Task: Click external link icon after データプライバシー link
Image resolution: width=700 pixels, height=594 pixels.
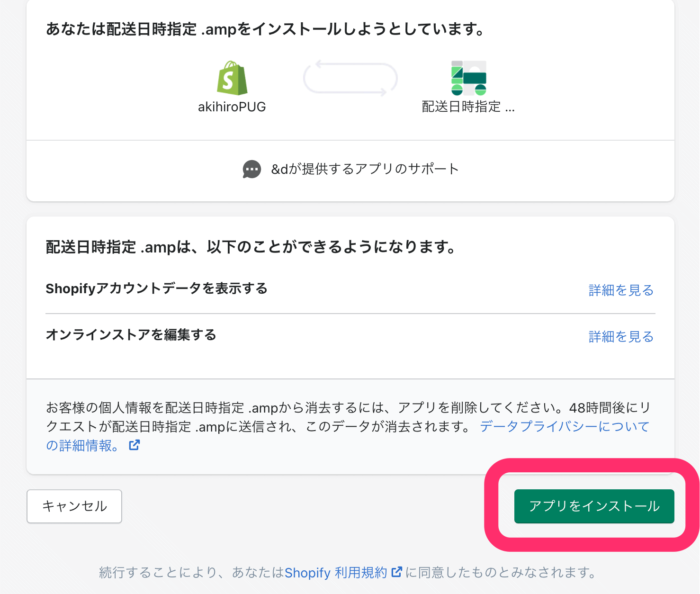Action: [135, 445]
